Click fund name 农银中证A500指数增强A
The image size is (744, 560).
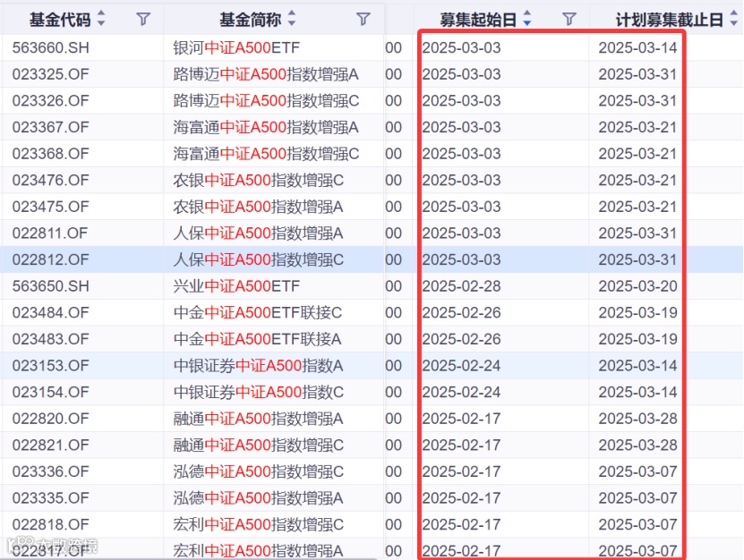pos(258,208)
